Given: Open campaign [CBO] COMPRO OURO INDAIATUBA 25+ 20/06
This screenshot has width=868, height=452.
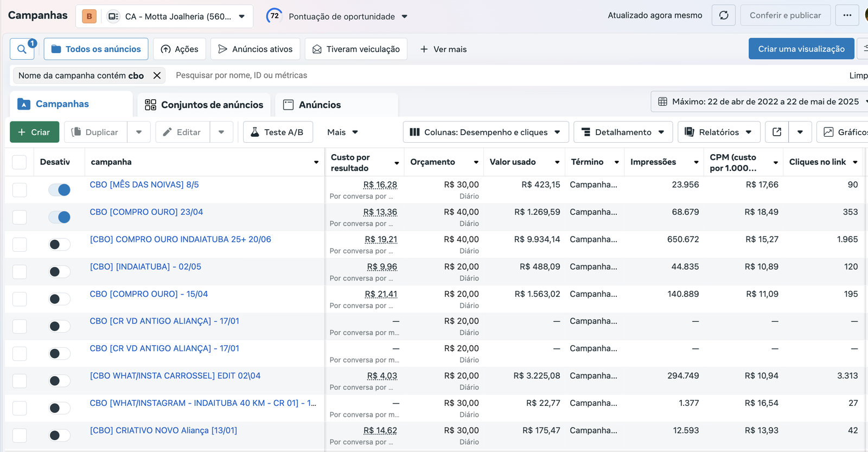Looking at the screenshot, I should [180, 239].
